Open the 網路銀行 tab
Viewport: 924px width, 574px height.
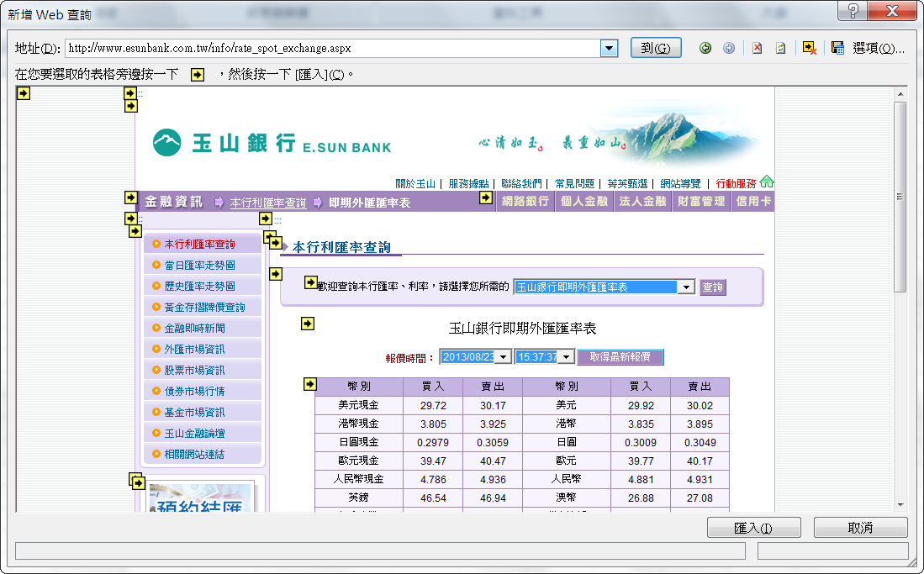(525, 201)
